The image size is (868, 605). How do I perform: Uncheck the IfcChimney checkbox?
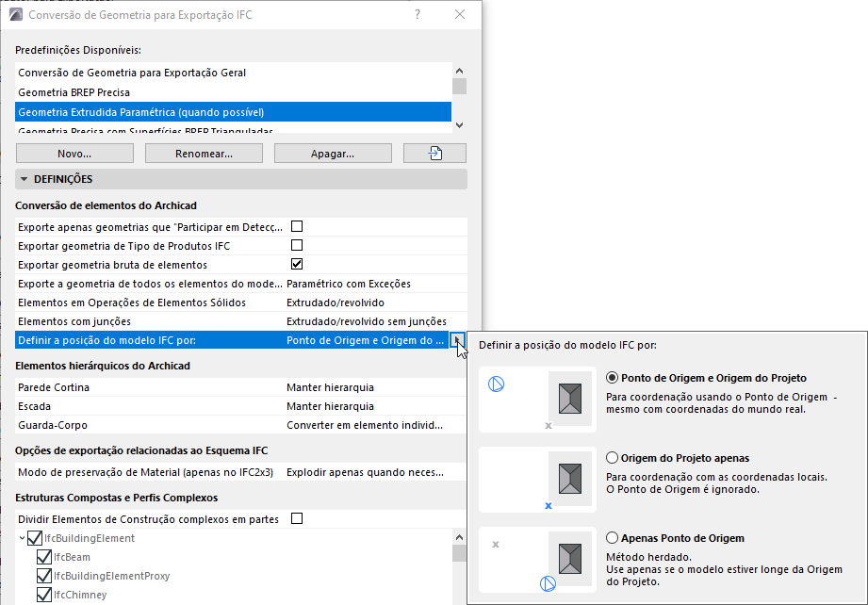[44, 595]
